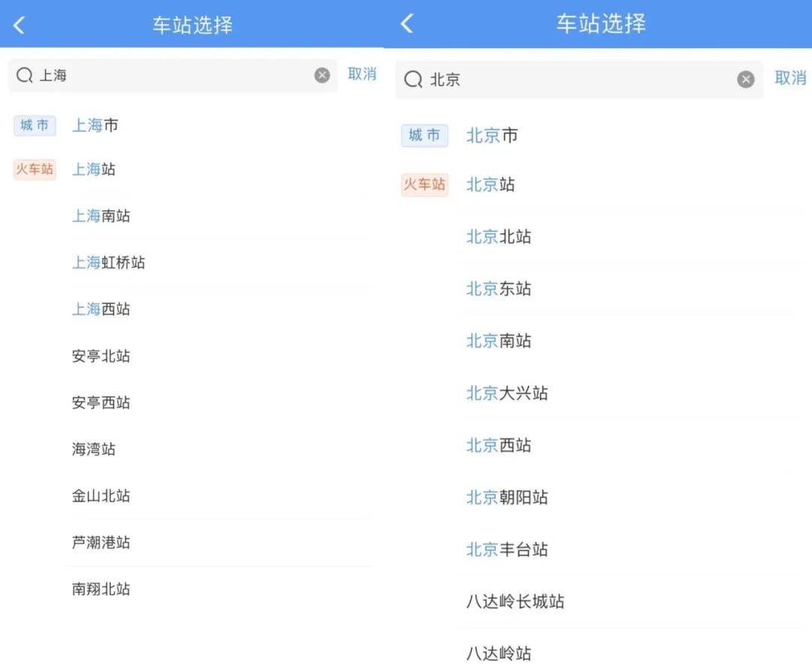Go back from the 上海 station selection screen
This screenshot has width=812, height=668.
click(19, 25)
